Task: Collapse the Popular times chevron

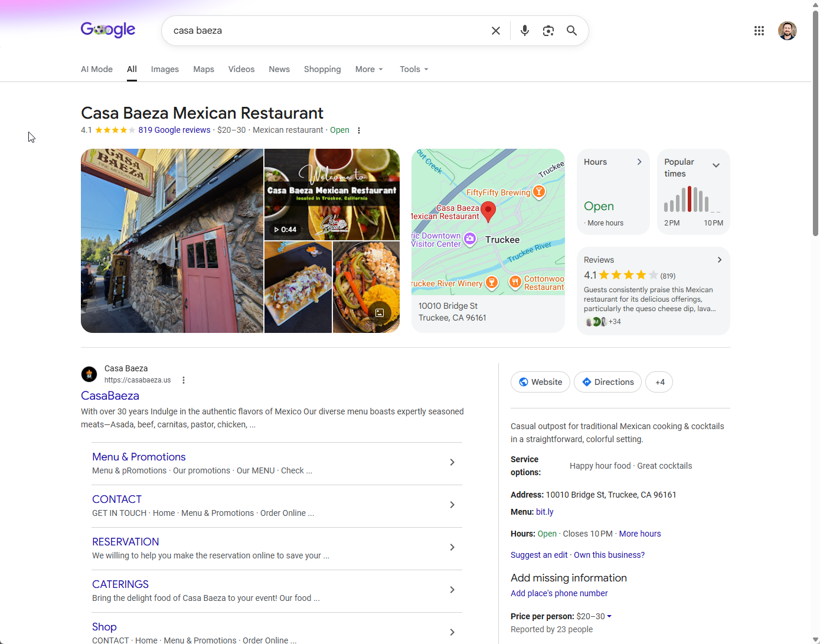Action: (716, 165)
